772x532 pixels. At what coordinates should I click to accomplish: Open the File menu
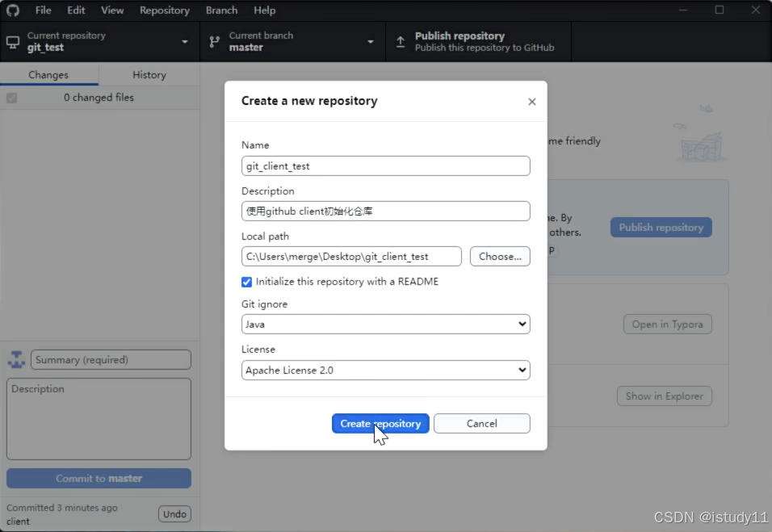coord(44,10)
